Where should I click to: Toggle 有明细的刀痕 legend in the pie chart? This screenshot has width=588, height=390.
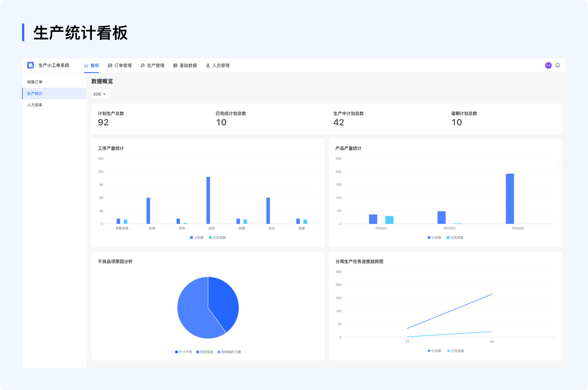point(229,352)
